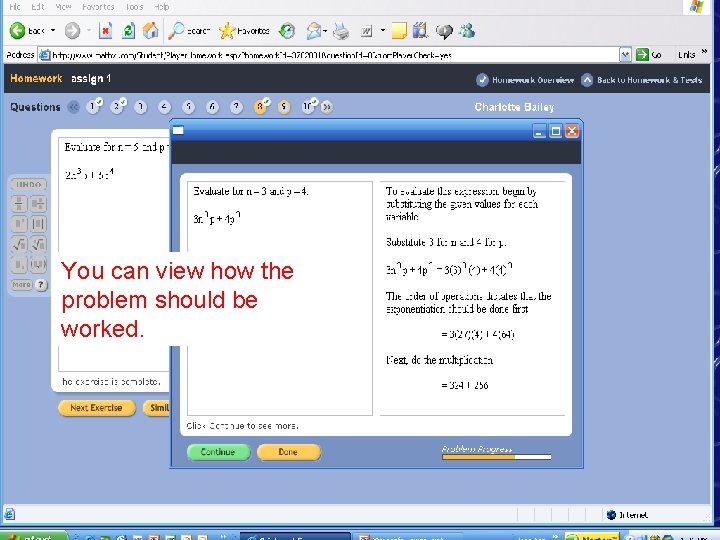Image resolution: width=720 pixels, height=540 pixels.
Task: Jump to question 6
Action: coord(212,107)
